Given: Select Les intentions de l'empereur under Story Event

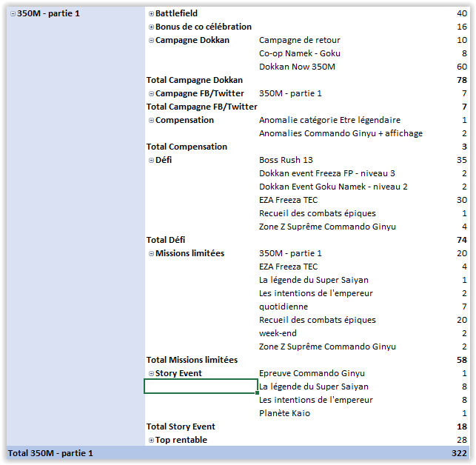Looking at the screenshot, I should pos(315,400).
